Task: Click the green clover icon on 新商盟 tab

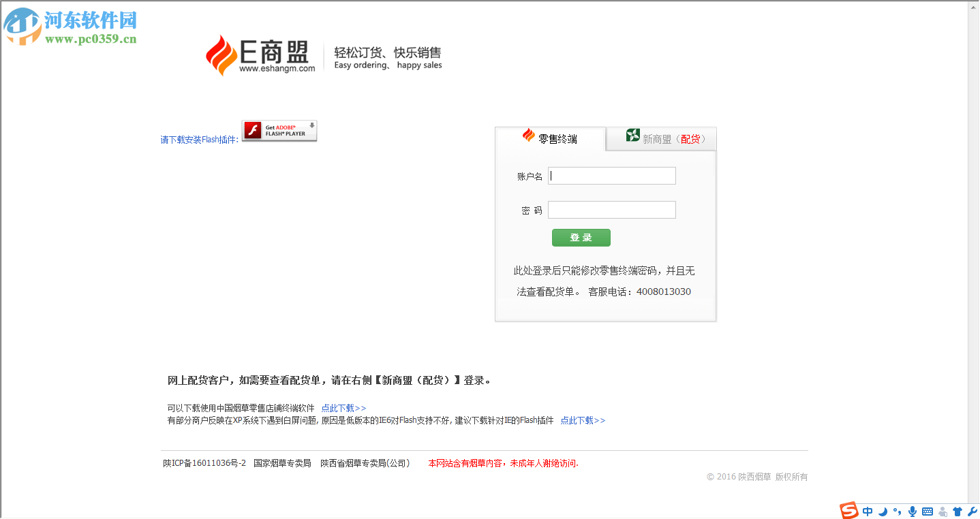Action: [x=633, y=135]
